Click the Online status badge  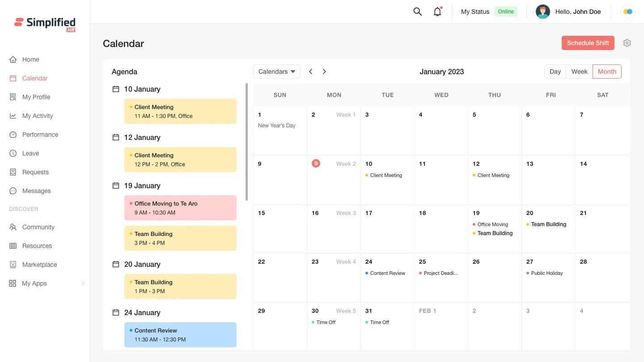(506, 12)
